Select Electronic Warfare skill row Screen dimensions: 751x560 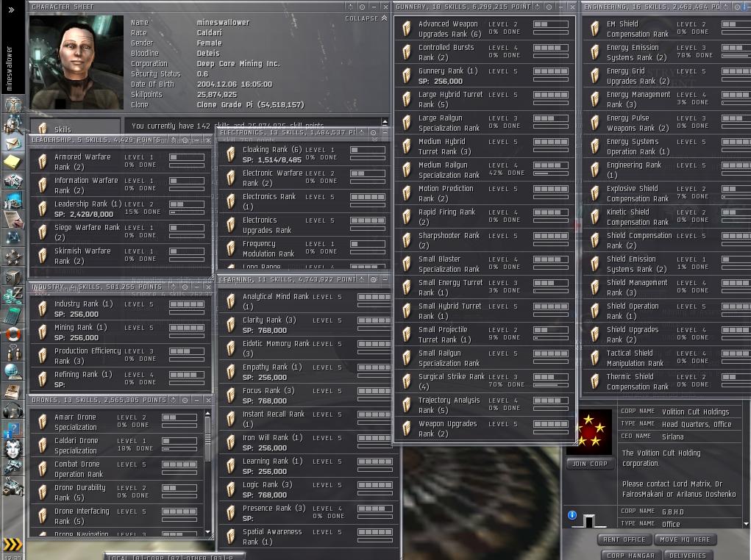click(305, 178)
